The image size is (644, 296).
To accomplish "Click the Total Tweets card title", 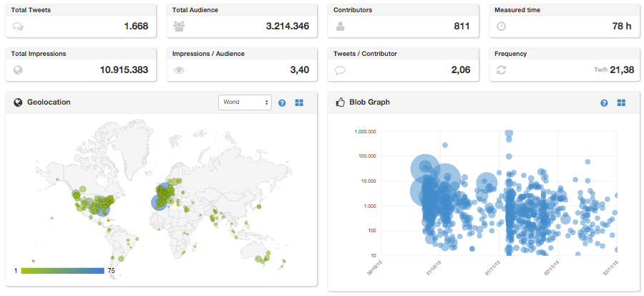I will pos(31,10).
